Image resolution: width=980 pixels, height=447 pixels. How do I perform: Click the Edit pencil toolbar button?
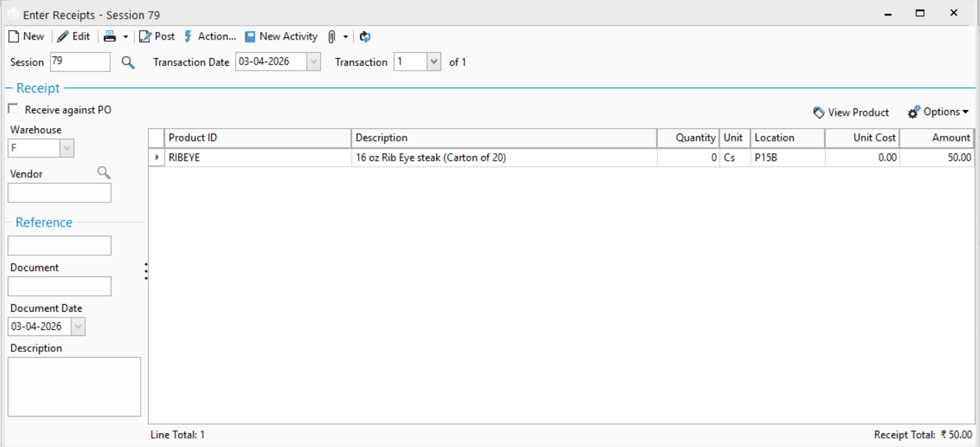point(73,37)
